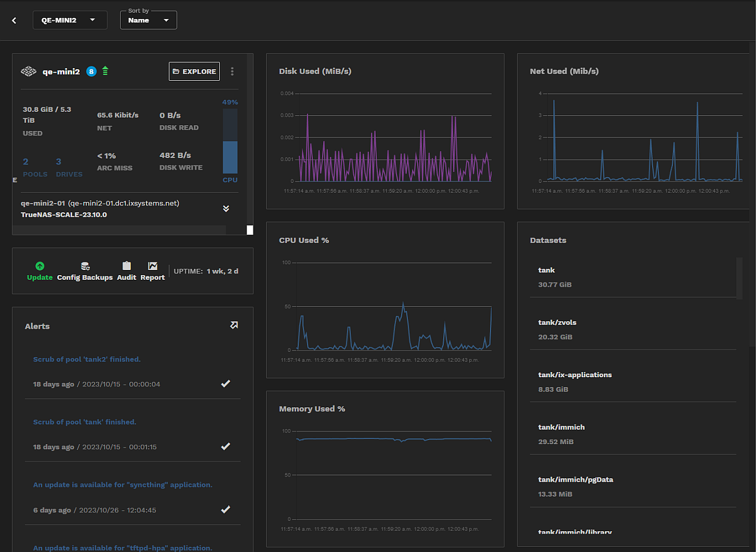Select the tank/zvols dataset entry
The image size is (756, 552).
[x=633, y=329]
